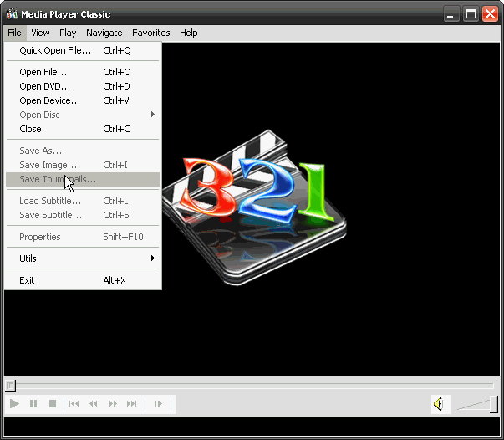Click Save As... menu entry

pos(83,151)
